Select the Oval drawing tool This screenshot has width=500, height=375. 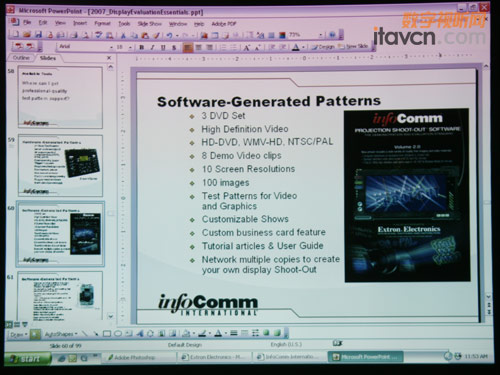point(118,333)
